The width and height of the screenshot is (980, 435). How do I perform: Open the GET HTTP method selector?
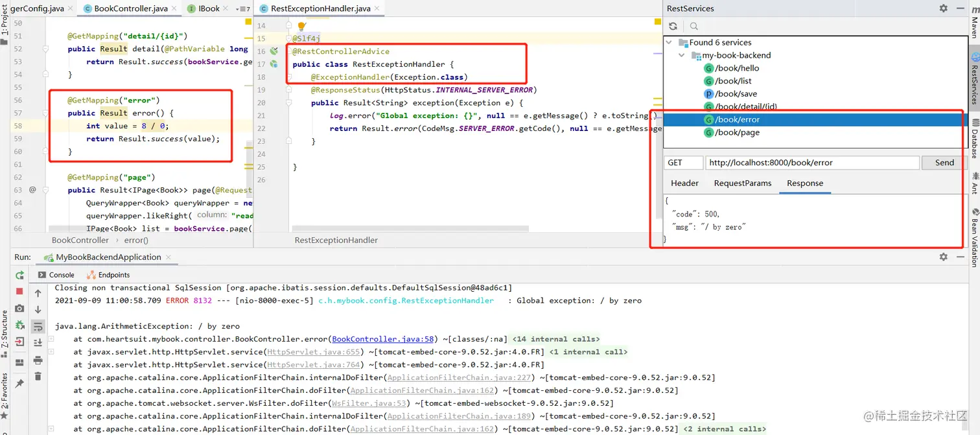click(684, 163)
